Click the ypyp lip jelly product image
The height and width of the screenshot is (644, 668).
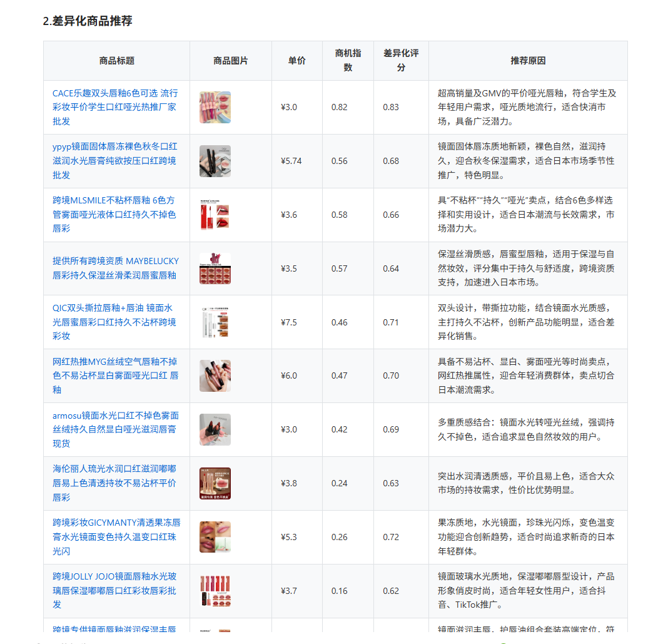(215, 161)
